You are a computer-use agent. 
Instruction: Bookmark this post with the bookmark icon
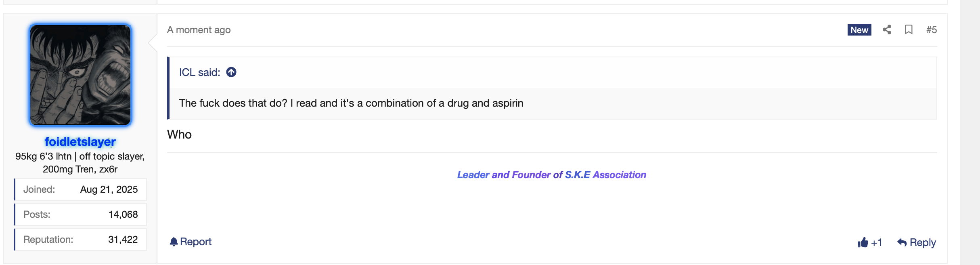click(x=909, y=29)
